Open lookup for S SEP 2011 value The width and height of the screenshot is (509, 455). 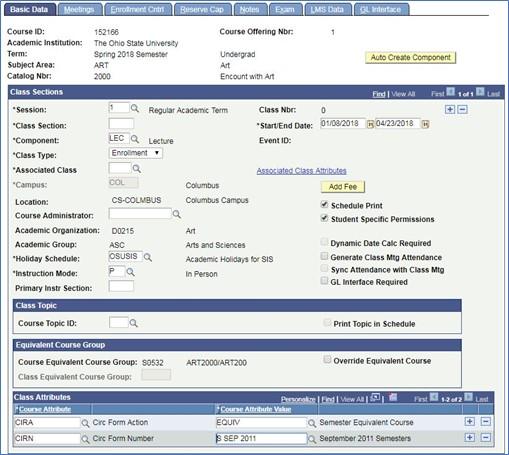click(312, 439)
